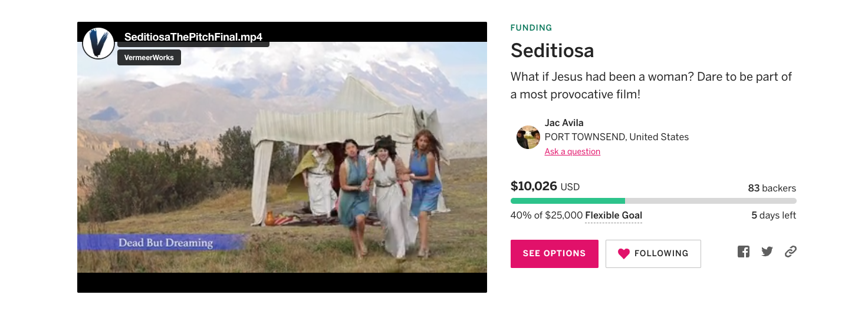
Task: Open the 'Ask a question' link
Action: pos(573,151)
